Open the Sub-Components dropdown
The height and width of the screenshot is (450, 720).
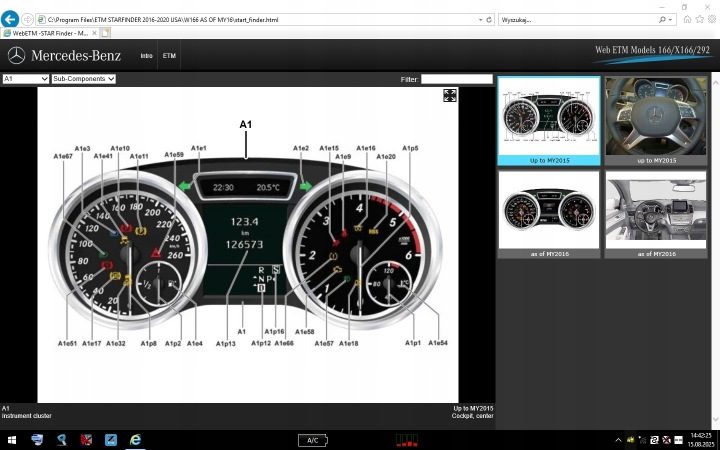click(84, 79)
